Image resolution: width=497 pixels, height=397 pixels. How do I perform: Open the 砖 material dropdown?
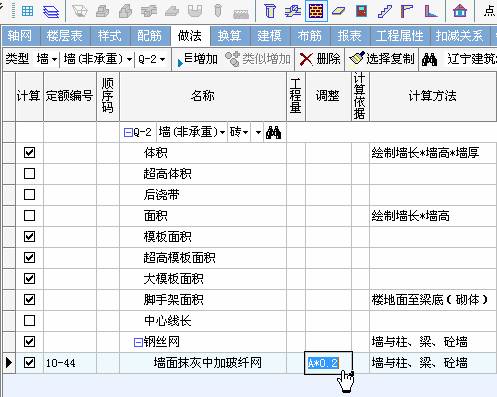click(x=239, y=132)
